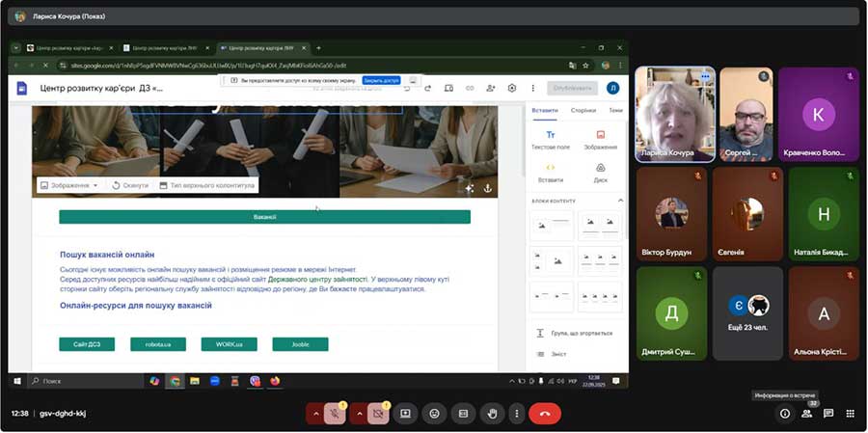Open options dots on Лариса Кочура tile

[705, 76]
